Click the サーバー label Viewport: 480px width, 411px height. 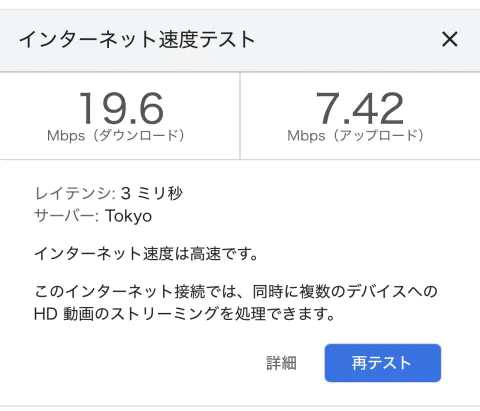coord(66,216)
